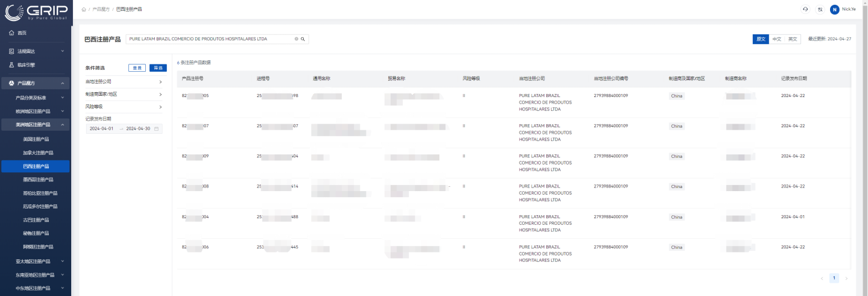Switch to 原文 language tab
Viewport: 868px width, 296px height.
761,39
